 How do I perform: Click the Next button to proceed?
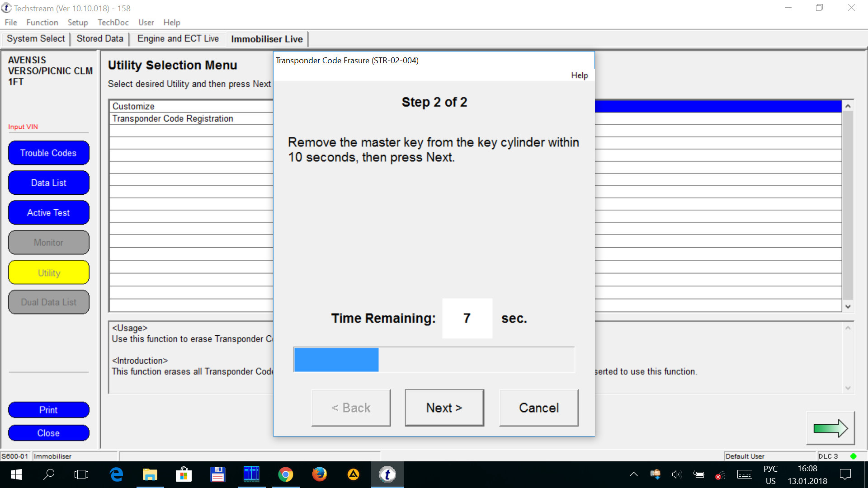point(444,408)
